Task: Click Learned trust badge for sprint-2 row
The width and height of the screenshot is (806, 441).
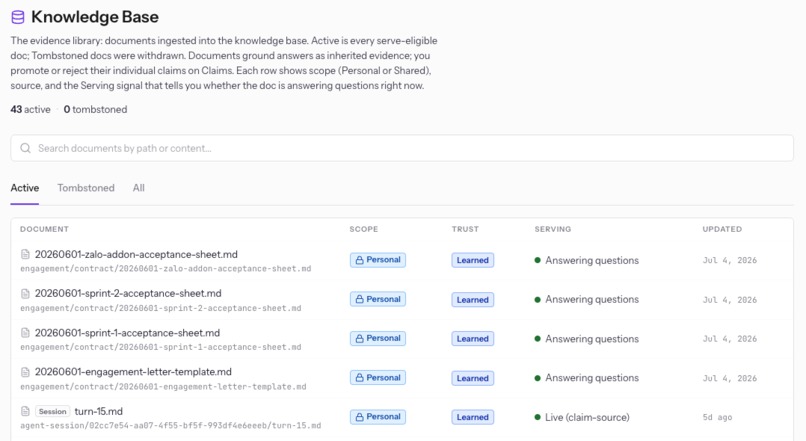Action: (x=473, y=300)
